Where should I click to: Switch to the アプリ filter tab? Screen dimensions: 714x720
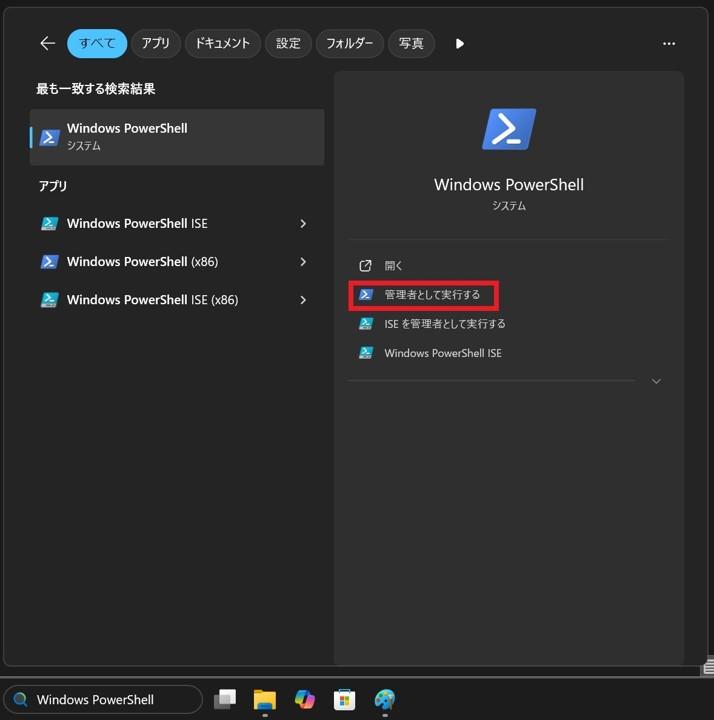coord(156,44)
